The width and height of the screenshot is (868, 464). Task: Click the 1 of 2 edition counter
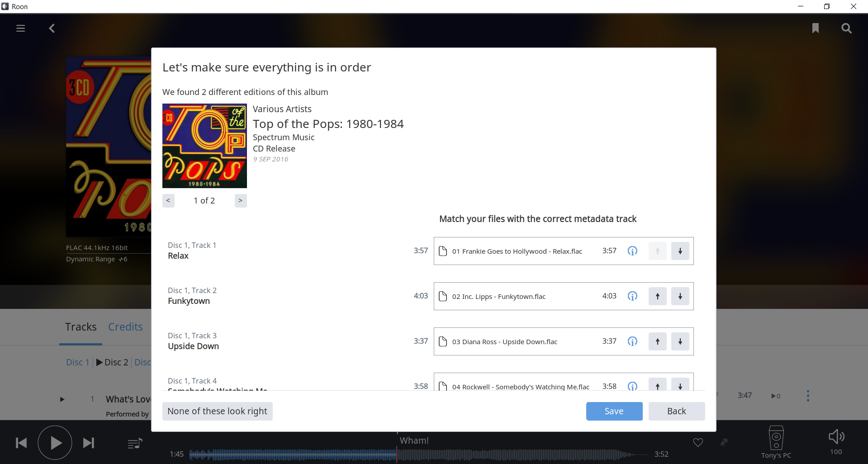coord(204,200)
